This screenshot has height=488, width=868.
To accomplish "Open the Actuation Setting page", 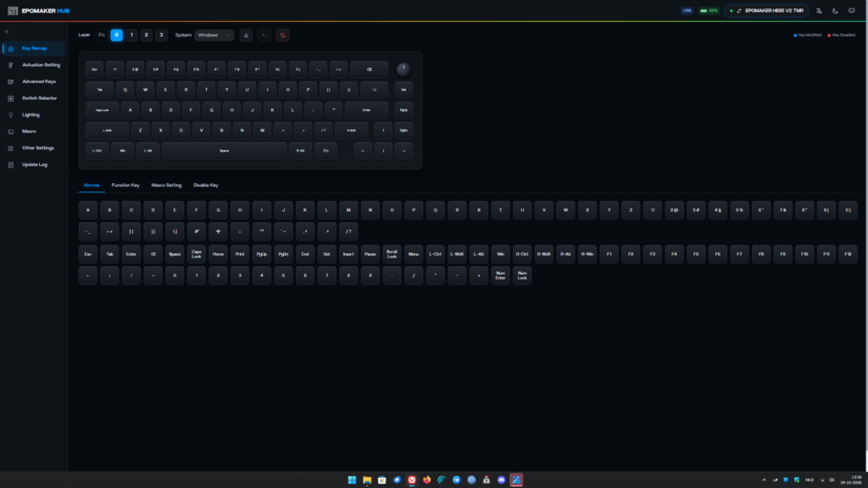I will pyautogui.click(x=34, y=64).
